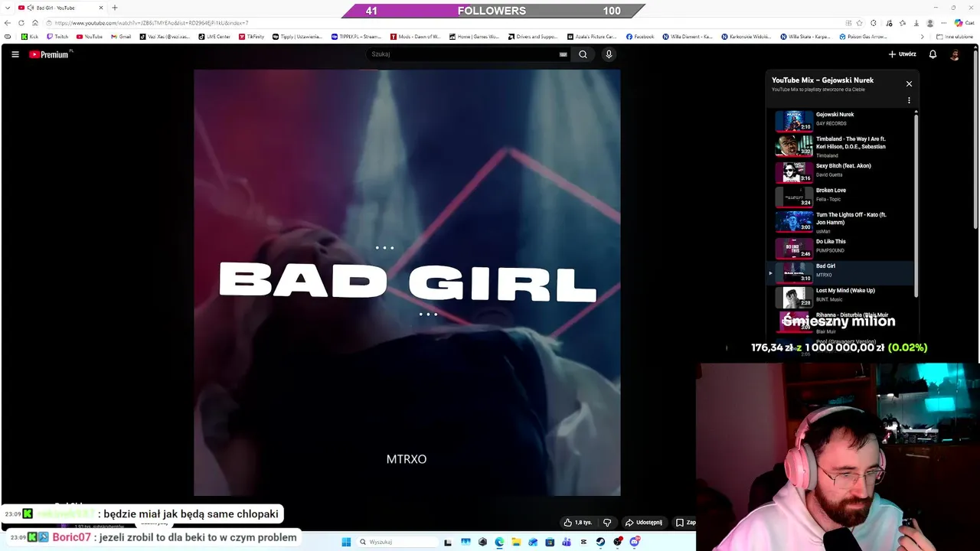Open YouTube notifications bell
The image size is (980, 551).
coord(933,54)
